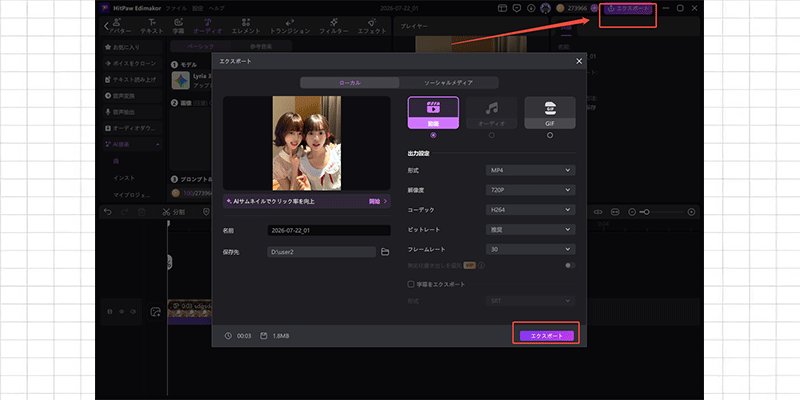Open the エフェクト effects tool
The image size is (800, 400).
coord(372,27)
